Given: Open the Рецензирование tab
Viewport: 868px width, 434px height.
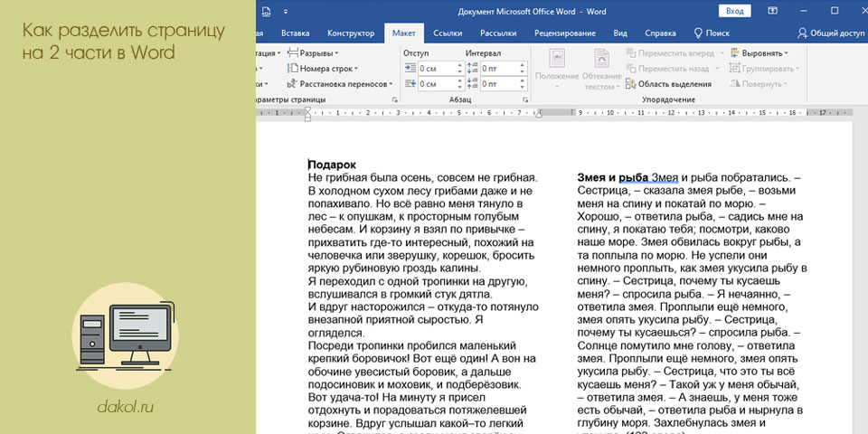Looking at the screenshot, I should [x=564, y=33].
